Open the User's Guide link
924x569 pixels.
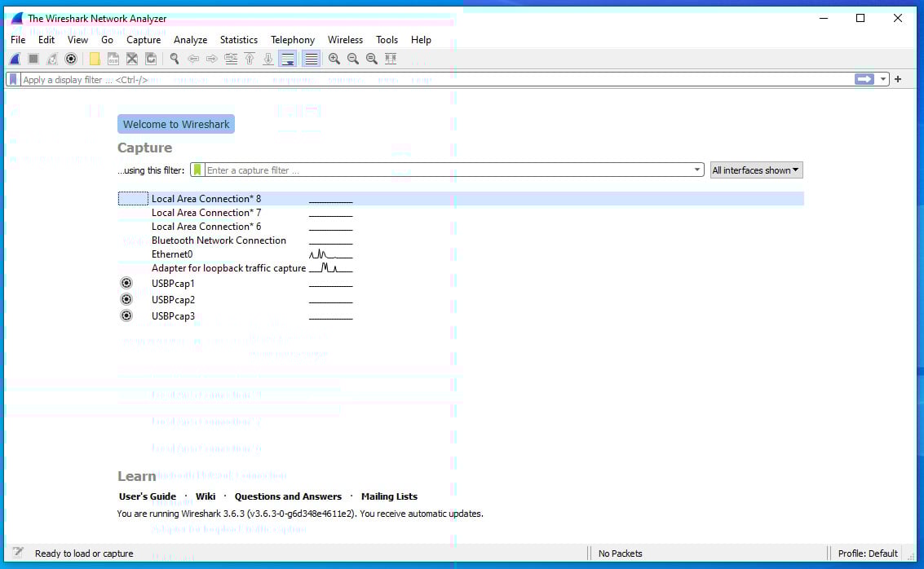148,496
